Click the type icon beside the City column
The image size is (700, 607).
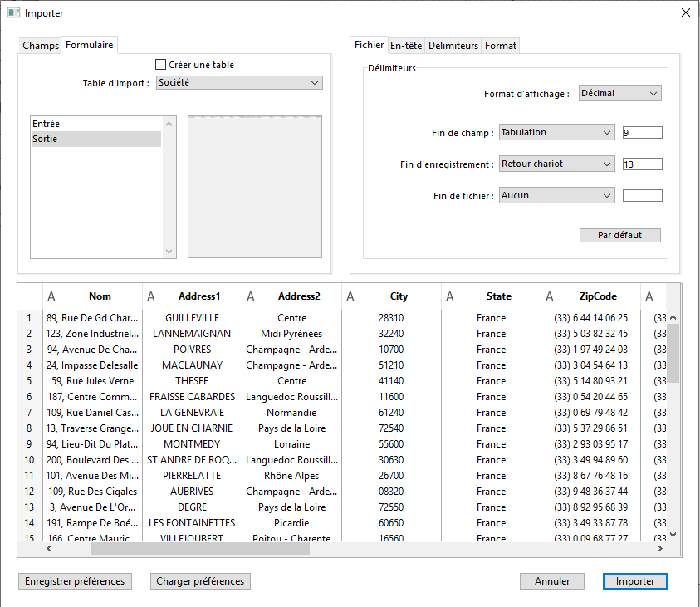click(x=350, y=296)
